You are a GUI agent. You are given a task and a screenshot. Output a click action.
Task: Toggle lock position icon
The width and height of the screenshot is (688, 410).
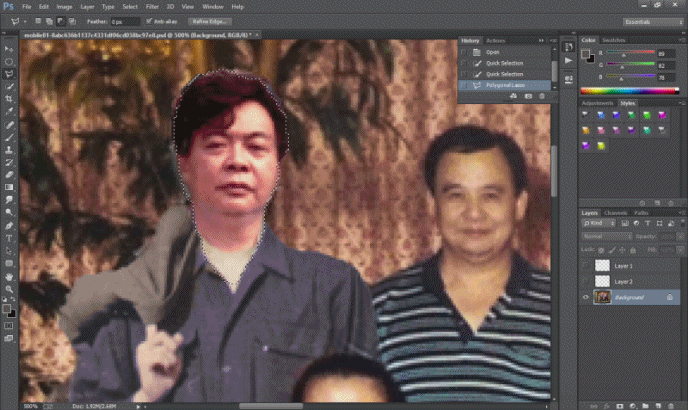(x=622, y=250)
